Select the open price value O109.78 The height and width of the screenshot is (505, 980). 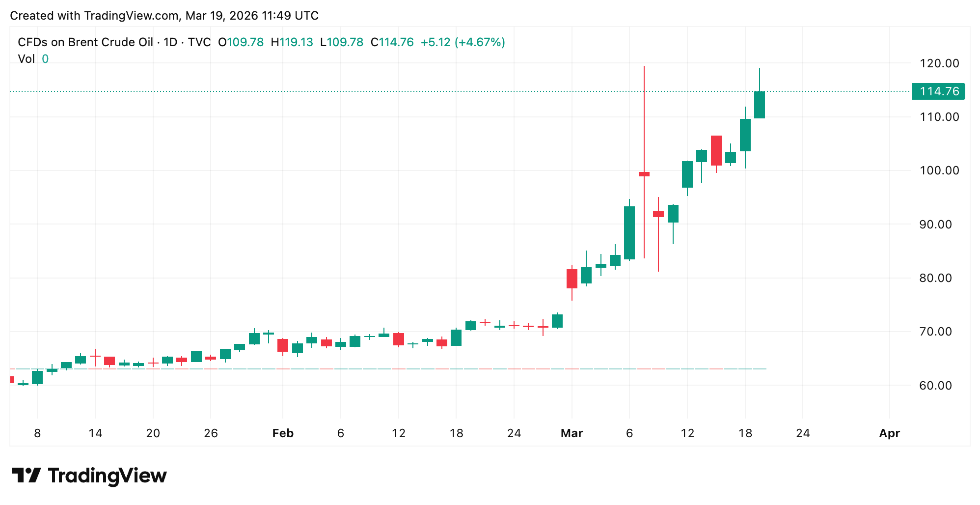pos(241,42)
